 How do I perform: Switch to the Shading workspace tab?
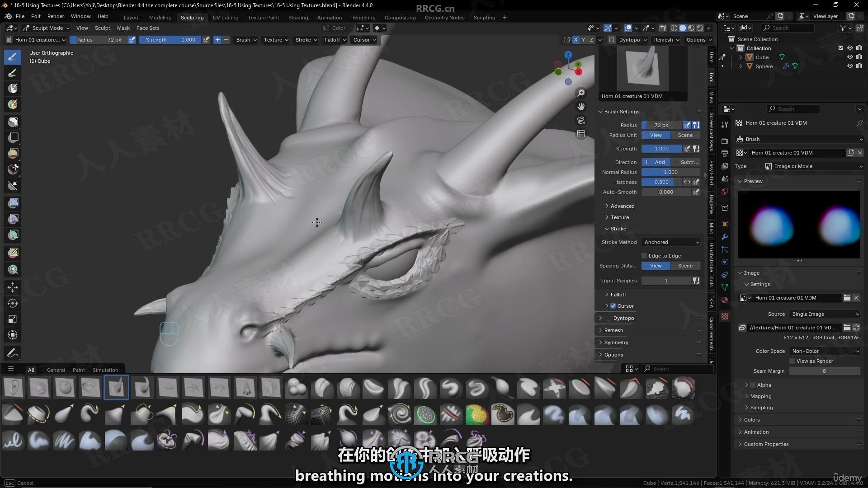coord(298,18)
